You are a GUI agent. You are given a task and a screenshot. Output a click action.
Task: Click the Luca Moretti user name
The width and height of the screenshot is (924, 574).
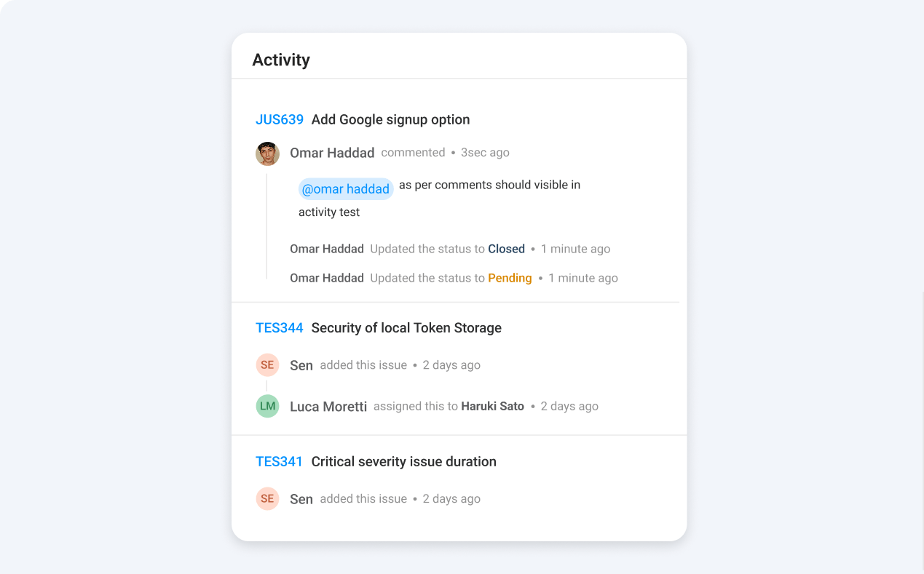328,407
